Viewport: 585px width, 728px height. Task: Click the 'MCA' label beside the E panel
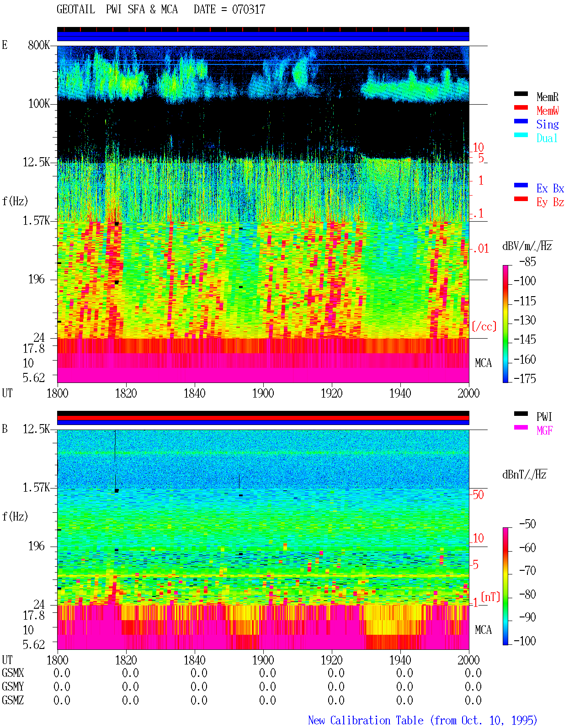coord(483,363)
